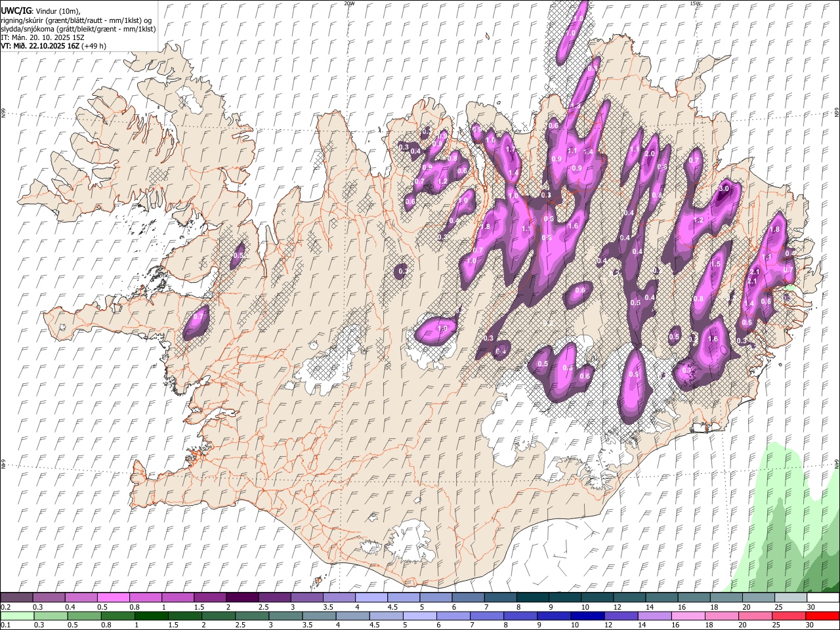
Task: Click the '0.1' label in the lower legend row
Action: coord(5,625)
